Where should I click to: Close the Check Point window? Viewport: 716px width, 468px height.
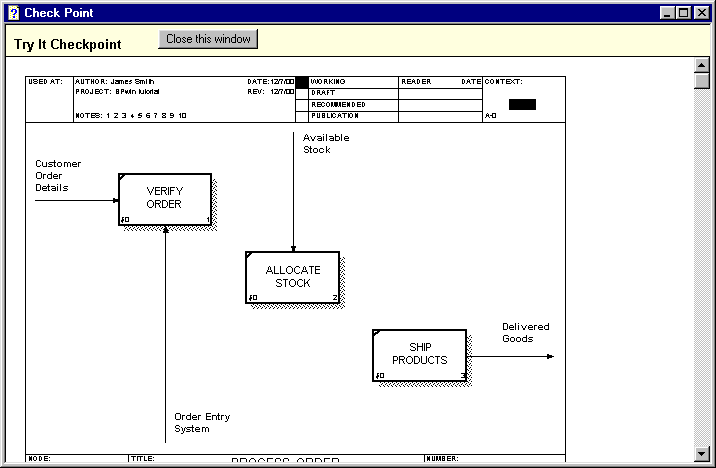[701, 13]
